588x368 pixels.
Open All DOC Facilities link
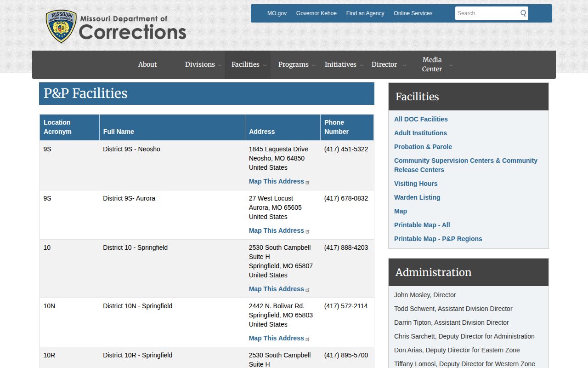421,119
